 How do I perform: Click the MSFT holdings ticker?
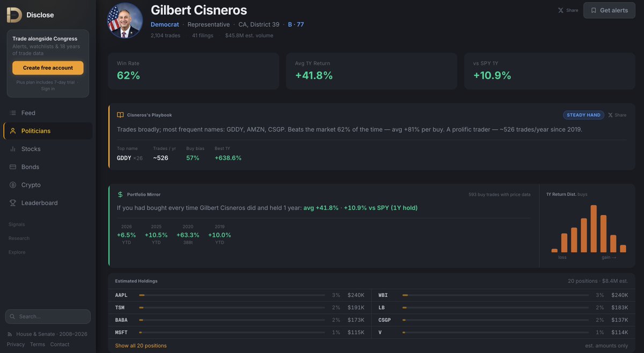point(121,333)
